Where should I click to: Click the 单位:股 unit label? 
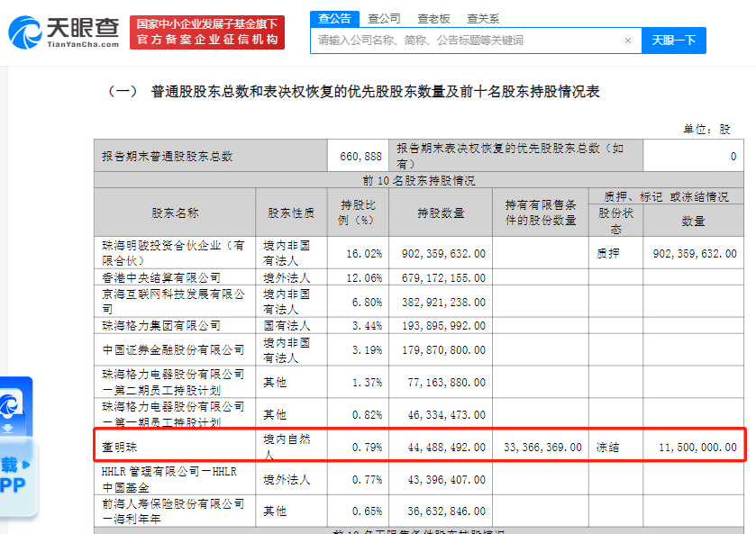pos(706,129)
